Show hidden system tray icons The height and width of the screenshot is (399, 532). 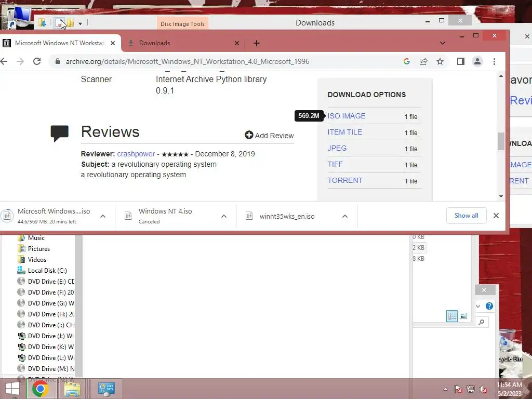click(445, 389)
